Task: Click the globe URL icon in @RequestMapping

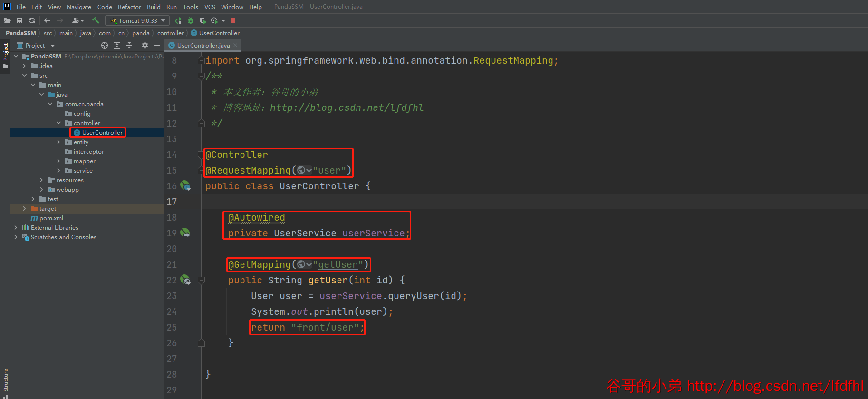Action: [304, 170]
